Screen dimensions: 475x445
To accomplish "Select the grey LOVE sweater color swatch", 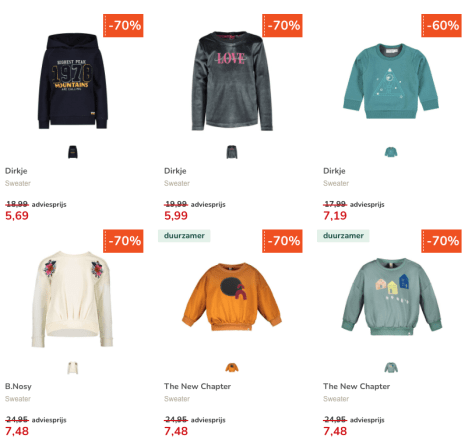I will point(232,152).
